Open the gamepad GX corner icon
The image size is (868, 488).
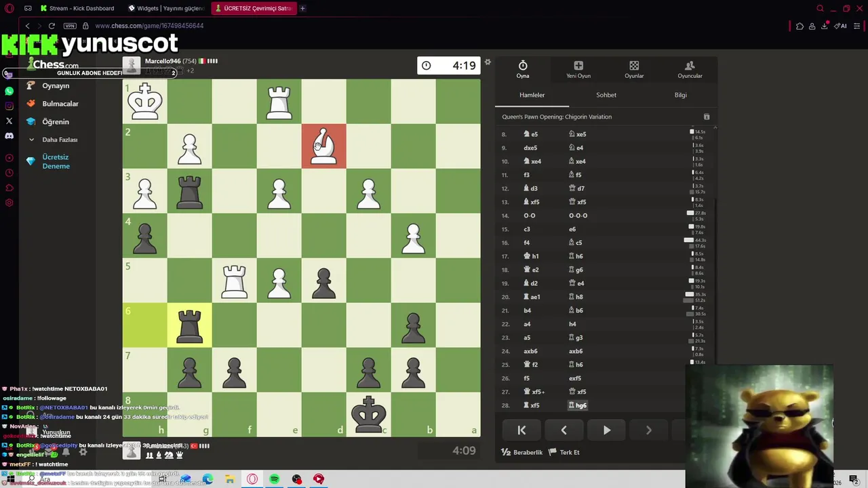pyautogui.click(x=28, y=8)
